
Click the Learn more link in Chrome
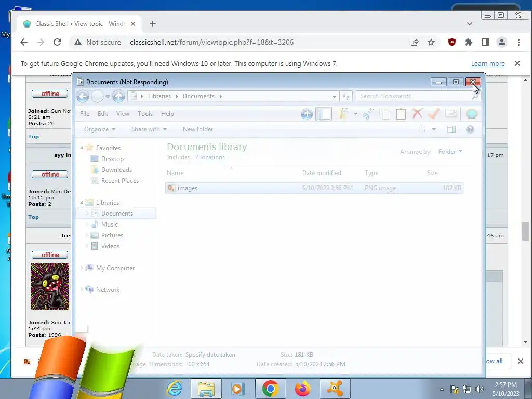tap(488, 64)
